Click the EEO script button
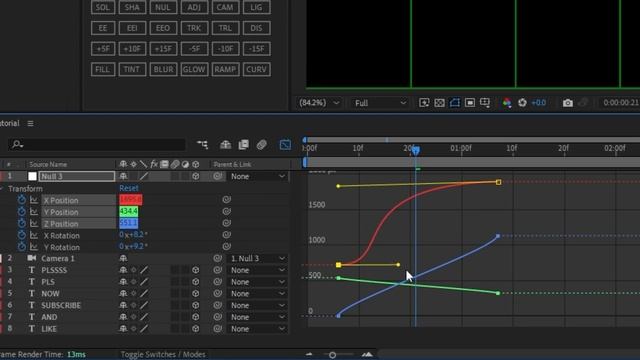Screen dimensions: 640x360 163,28
